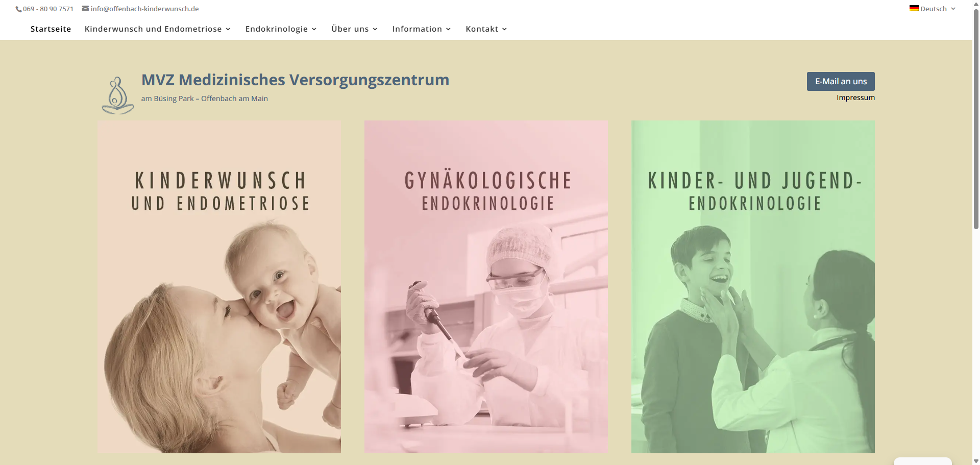Open the Kontakt menu

tap(486, 29)
